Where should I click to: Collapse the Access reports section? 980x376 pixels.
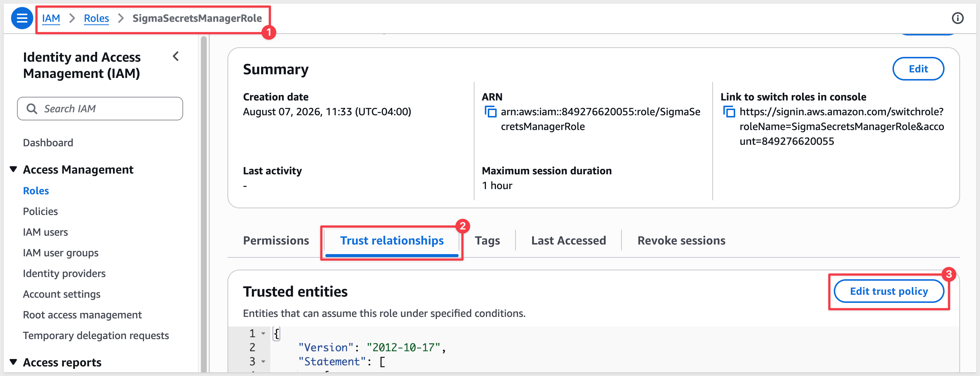[13, 362]
